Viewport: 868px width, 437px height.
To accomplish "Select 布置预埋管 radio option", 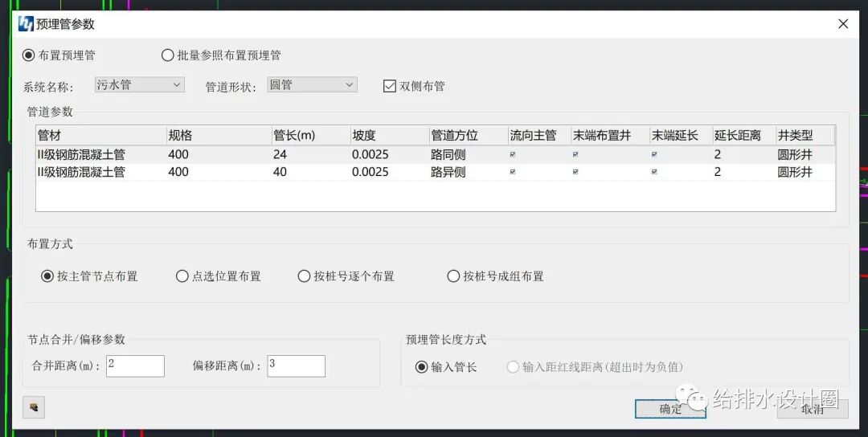I will coord(59,55).
